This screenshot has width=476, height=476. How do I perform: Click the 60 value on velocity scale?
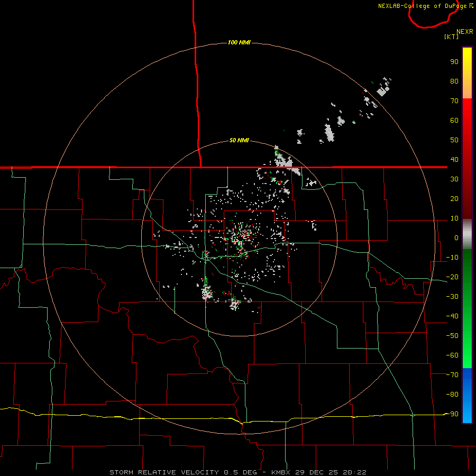(x=454, y=121)
